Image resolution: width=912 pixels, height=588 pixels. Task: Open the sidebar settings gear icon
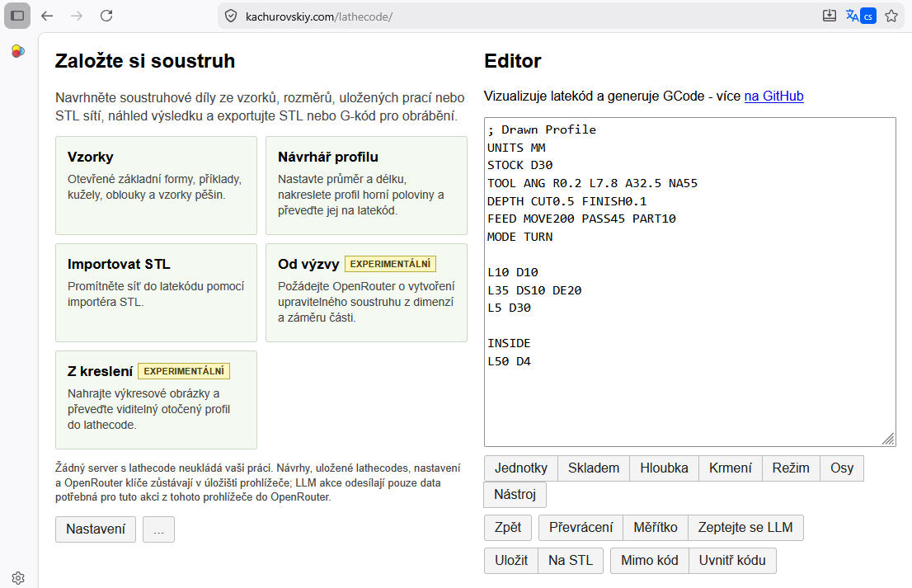coord(18,577)
